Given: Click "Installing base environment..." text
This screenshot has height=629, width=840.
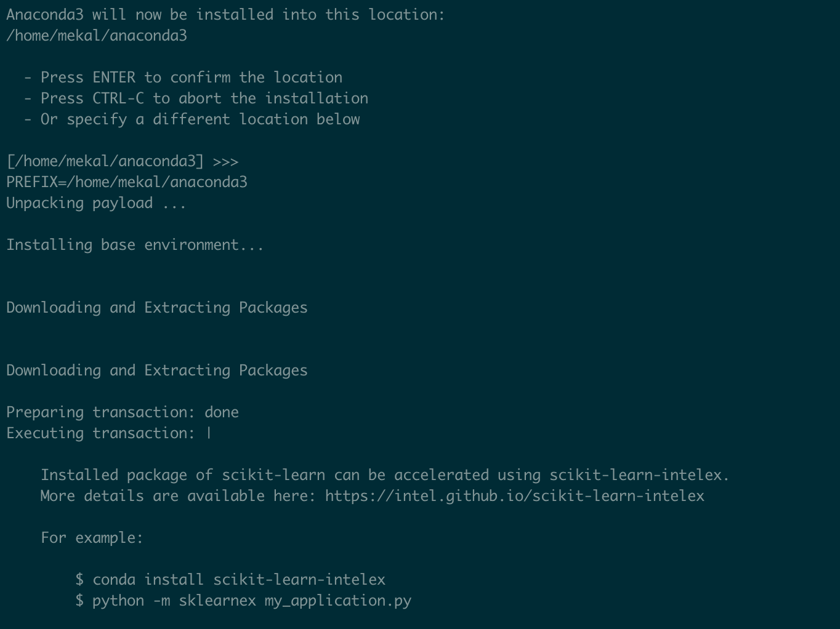Looking at the screenshot, I should click(x=135, y=245).
